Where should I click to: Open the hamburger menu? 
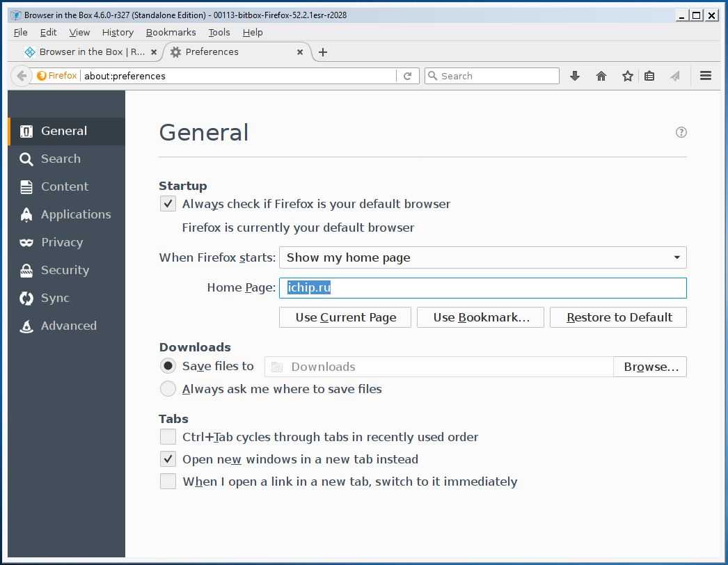[706, 76]
